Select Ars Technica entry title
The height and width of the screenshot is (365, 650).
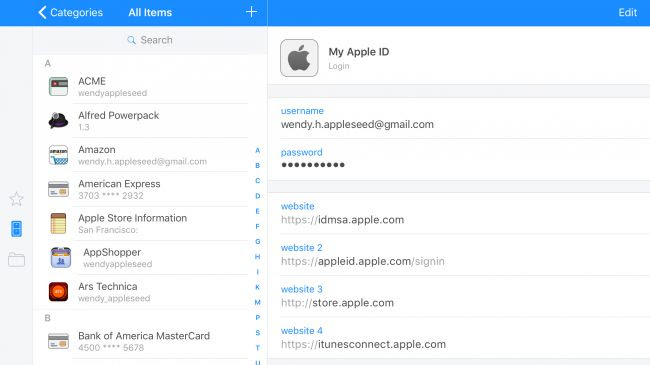click(x=108, y=287)
